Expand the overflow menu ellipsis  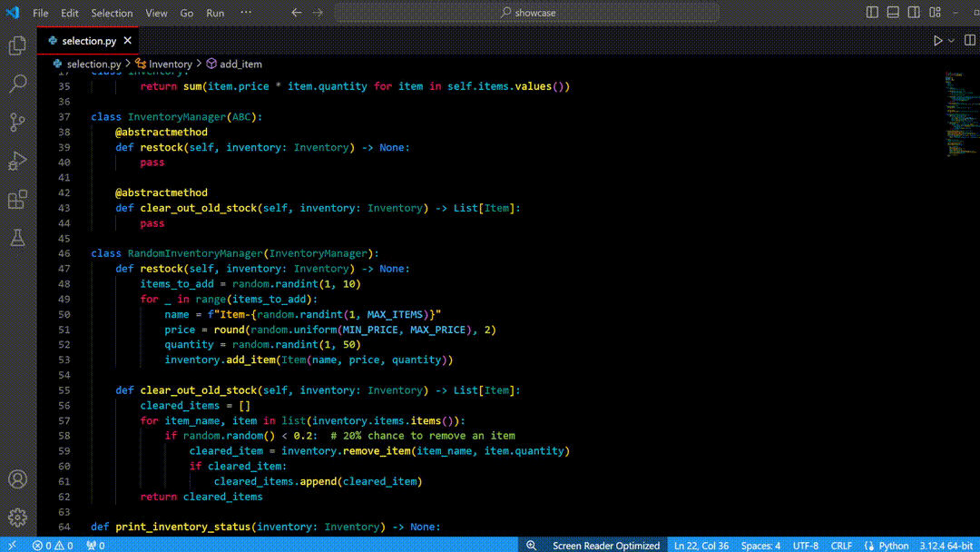[x=246, y=13]
